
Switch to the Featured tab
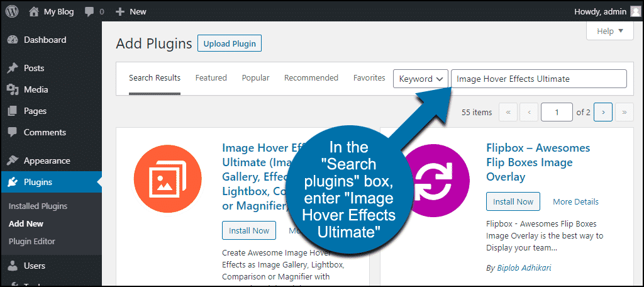[211, 77]
